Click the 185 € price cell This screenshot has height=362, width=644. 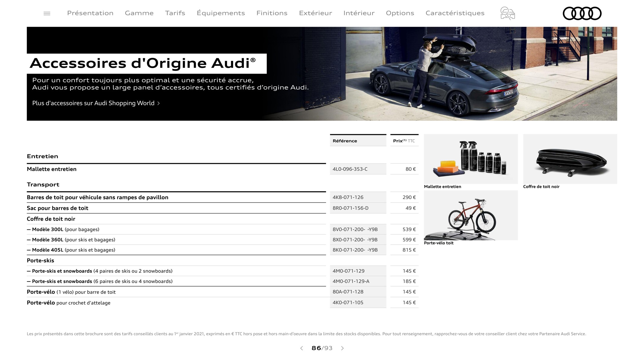pos(404,281)
